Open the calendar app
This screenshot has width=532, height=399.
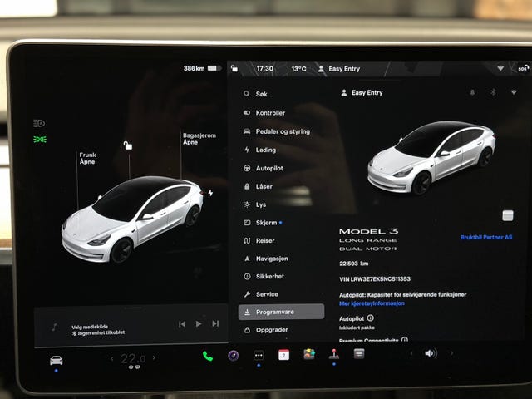coord(283,355)
